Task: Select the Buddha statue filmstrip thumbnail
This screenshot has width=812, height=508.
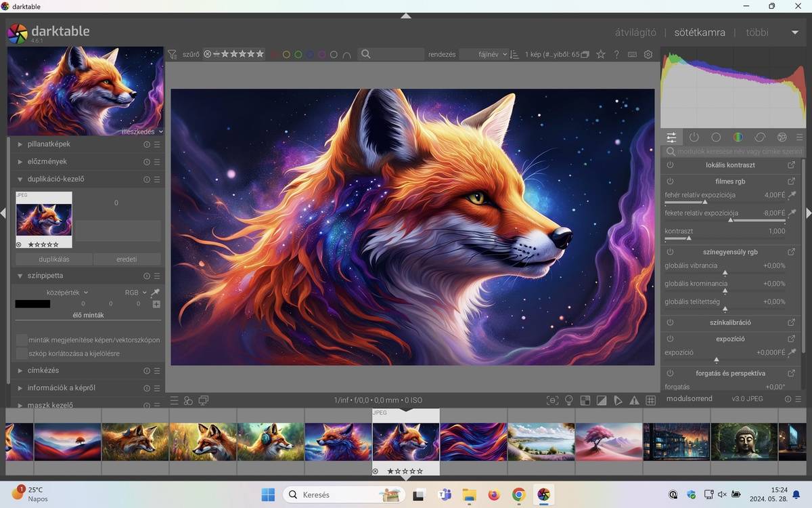Action: [x=744, y=442]
